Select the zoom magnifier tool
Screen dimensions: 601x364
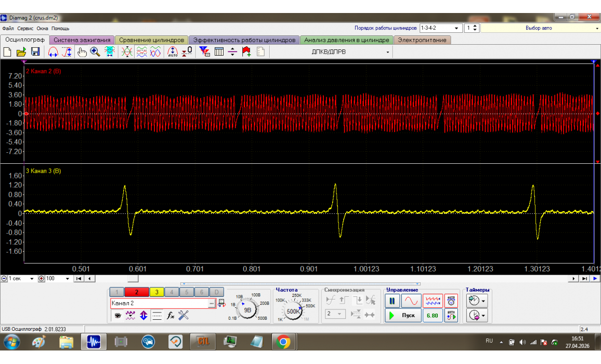pos(95,51)
